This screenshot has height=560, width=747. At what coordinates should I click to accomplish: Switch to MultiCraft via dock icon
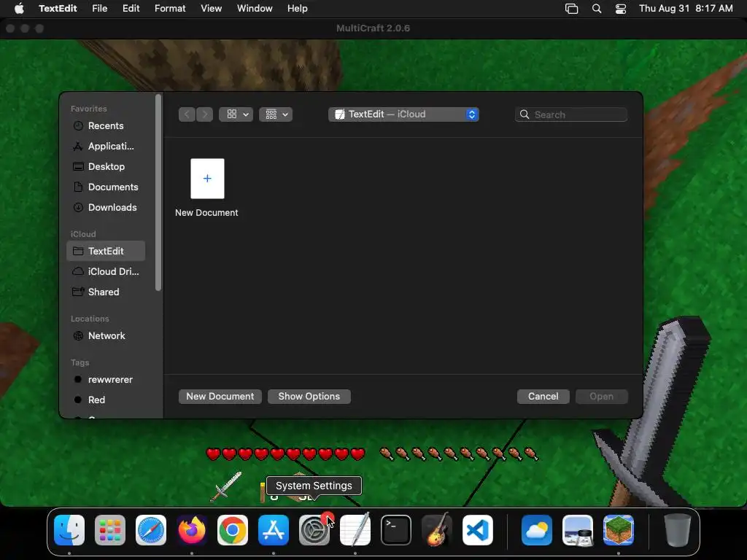[619, 530]
